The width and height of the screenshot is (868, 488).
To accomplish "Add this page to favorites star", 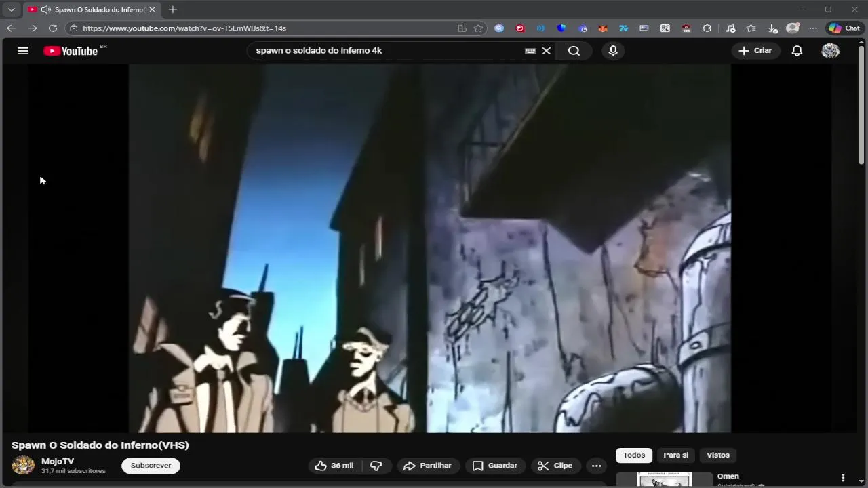I will point(478,28).
